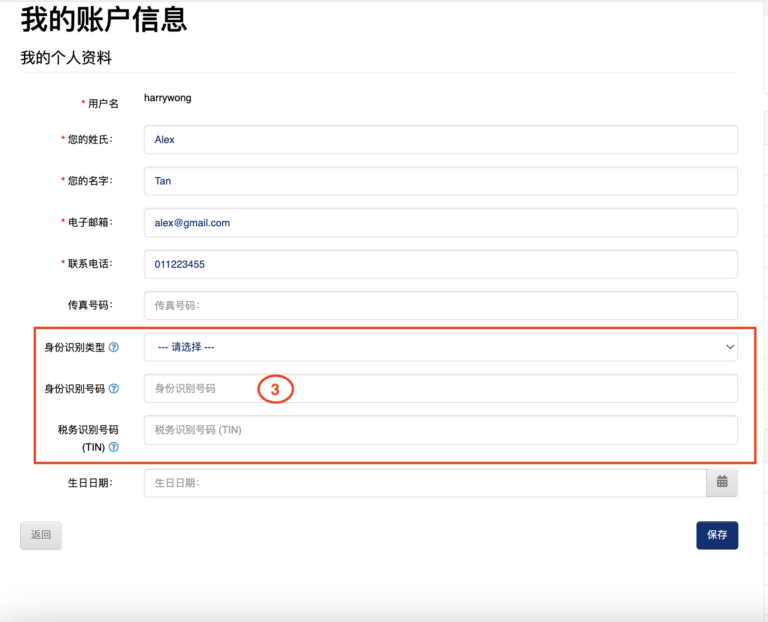Click the 返回 button
This screenshot has height=622, width=768.
tap(41, 535)
